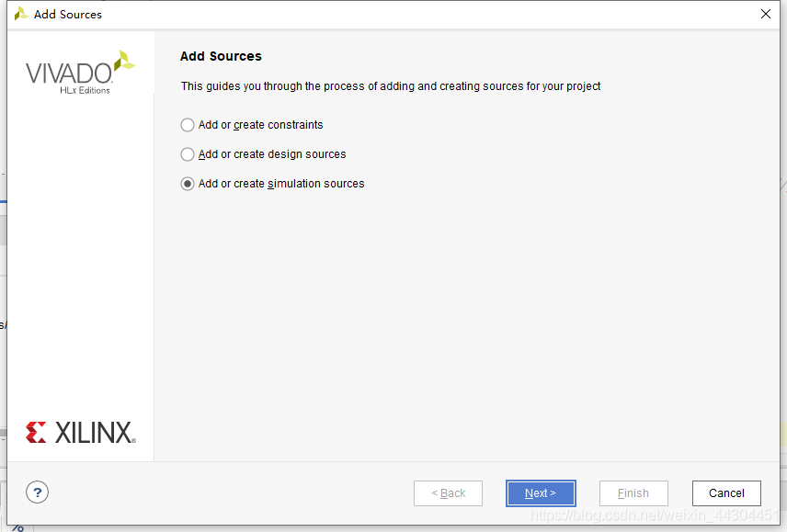Click the VIVADO HLx Editions logo

(x=80, y=73)
